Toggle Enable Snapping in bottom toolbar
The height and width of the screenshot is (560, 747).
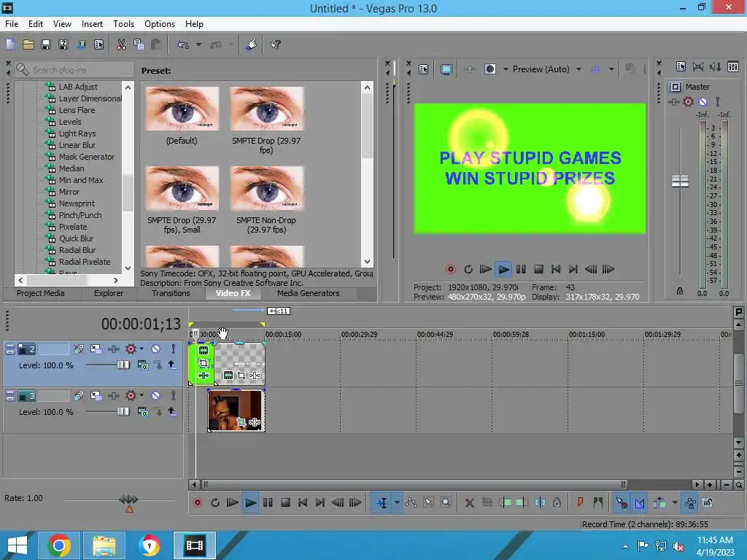click(x=622, y=502)
